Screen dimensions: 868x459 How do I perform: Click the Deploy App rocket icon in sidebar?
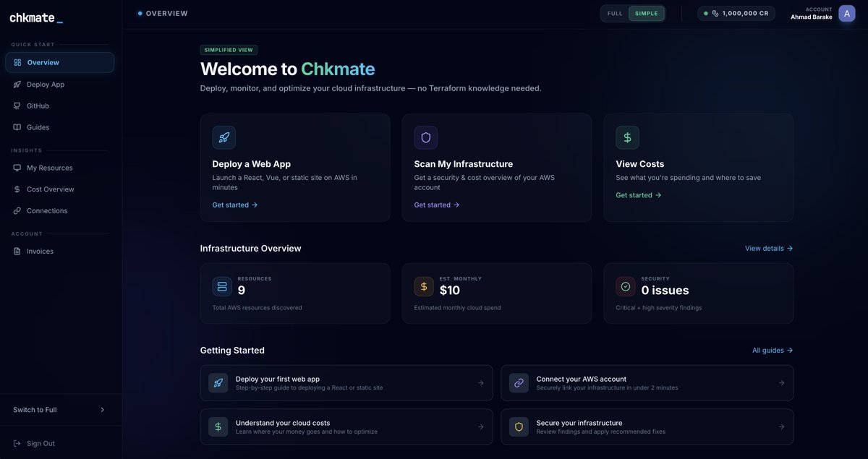(17, 84)
